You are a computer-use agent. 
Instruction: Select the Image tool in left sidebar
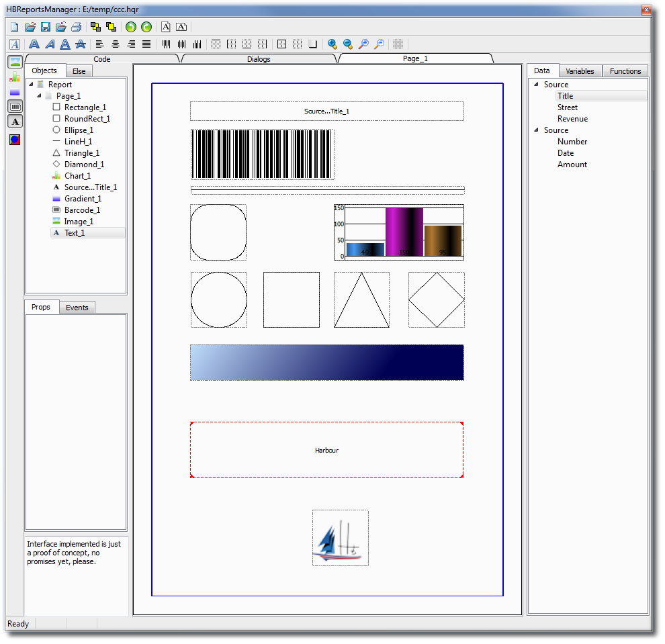click(x=15, y=62)
